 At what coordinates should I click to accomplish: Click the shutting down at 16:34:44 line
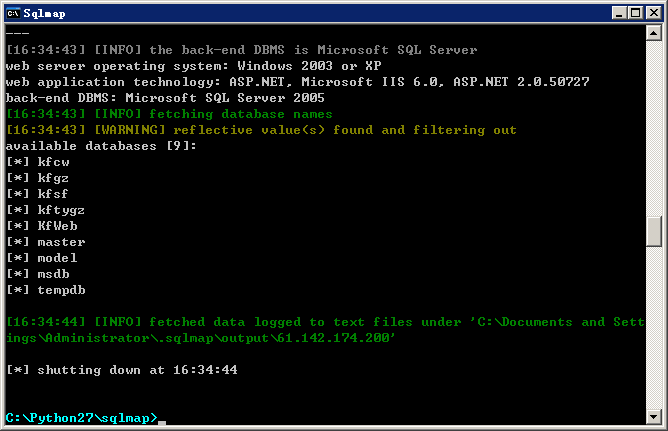[x=122, y=370]
